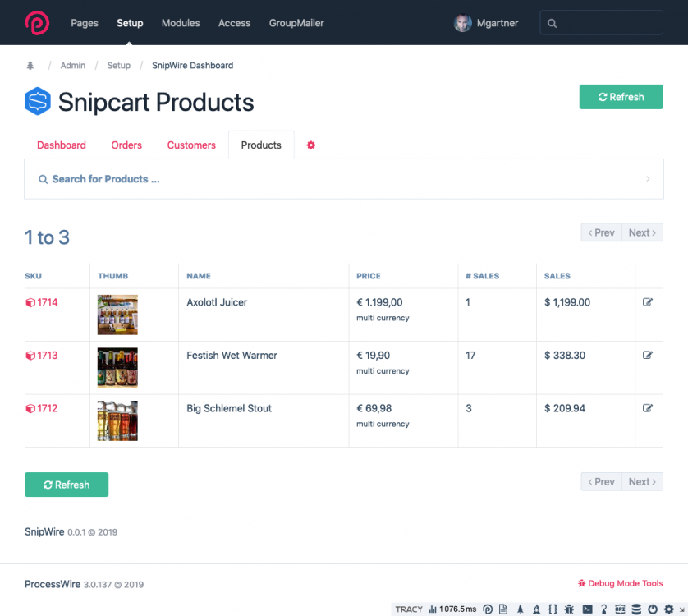Open Debug Mode Tools link
Viewport: 688px width, 616px height.
pyautogui.click(x=620, y=583)
